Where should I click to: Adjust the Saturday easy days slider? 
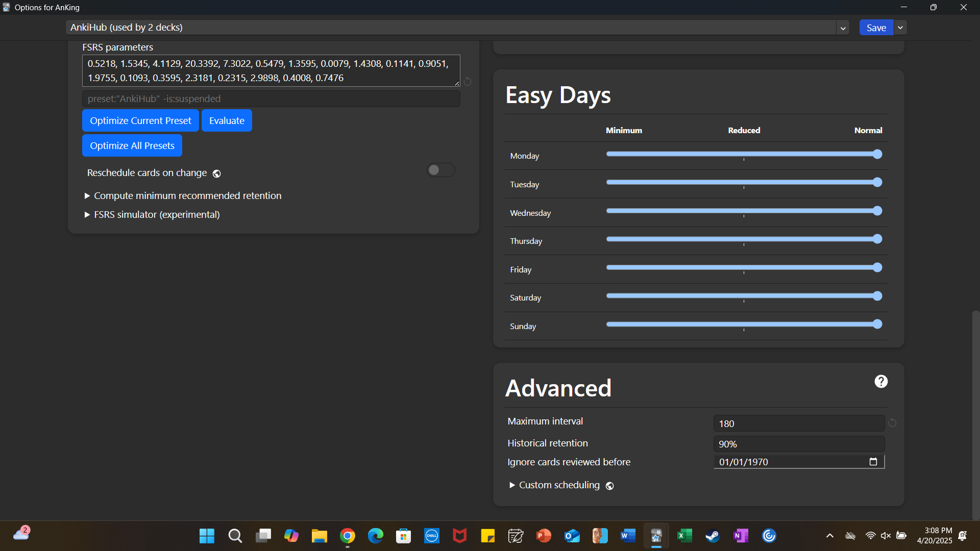744,296
